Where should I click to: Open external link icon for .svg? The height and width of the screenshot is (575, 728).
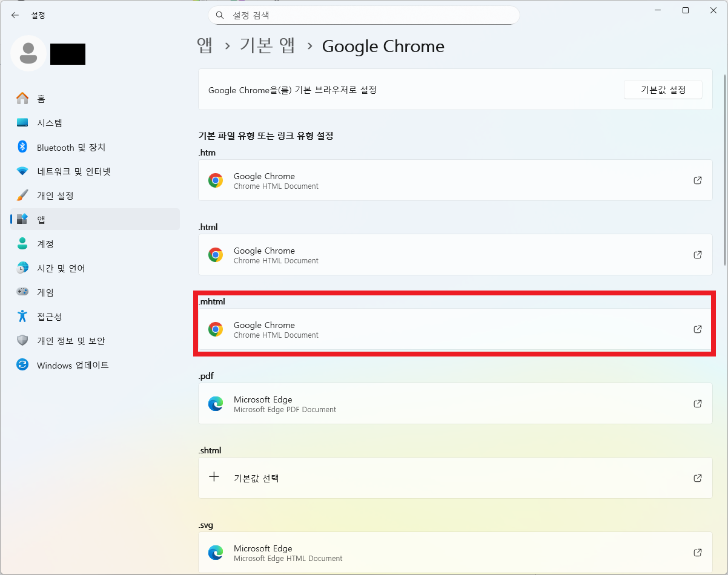coord(698,553)
